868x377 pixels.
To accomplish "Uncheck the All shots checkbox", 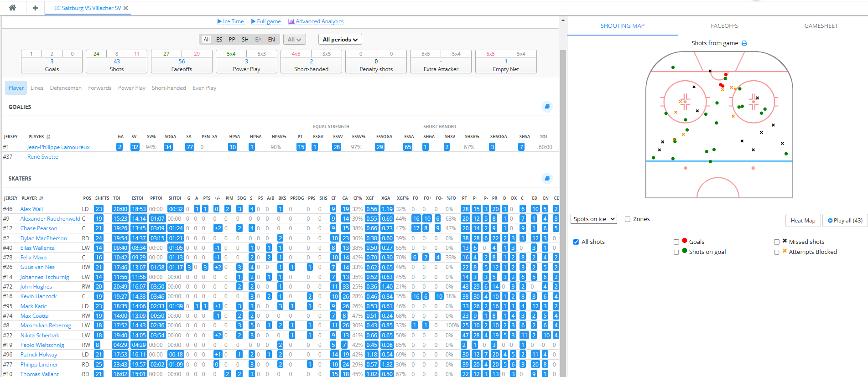I will point(576,242).
